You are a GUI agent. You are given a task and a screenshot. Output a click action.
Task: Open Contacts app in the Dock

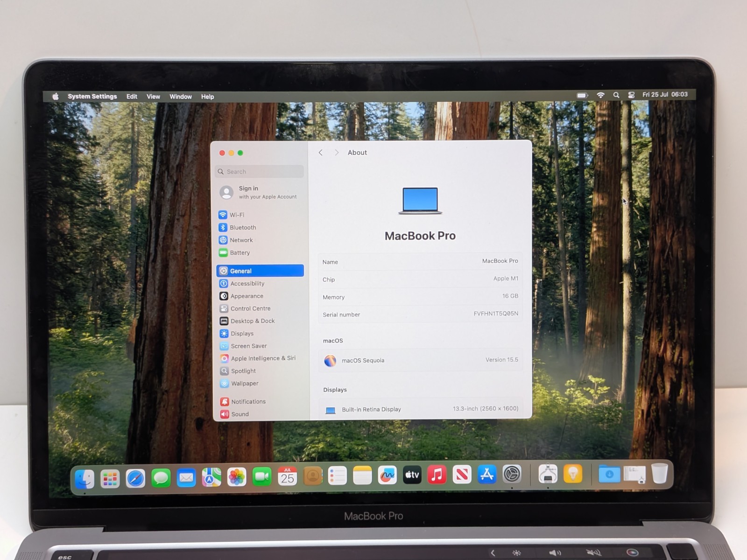pyautogui.click(x=312, y=476)
